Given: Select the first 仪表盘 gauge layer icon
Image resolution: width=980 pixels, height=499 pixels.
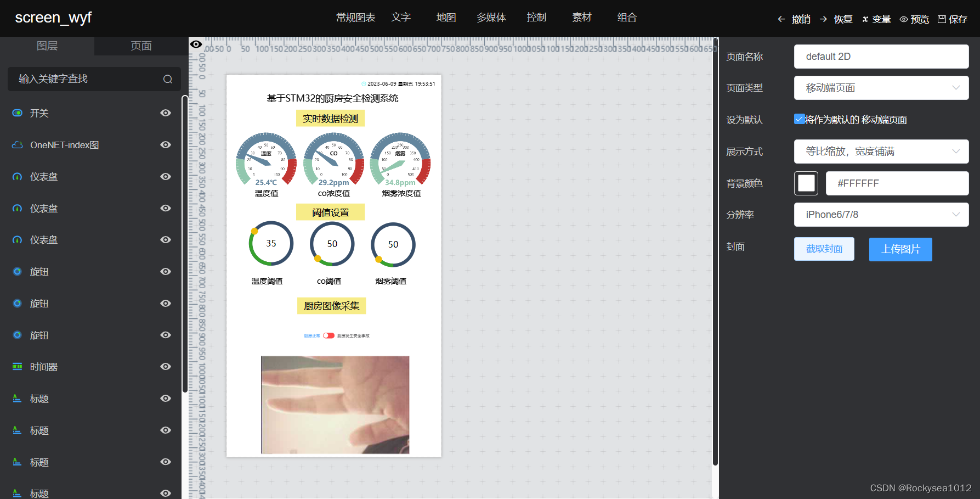Looking at the screenshot, I should tap(16, 176).
